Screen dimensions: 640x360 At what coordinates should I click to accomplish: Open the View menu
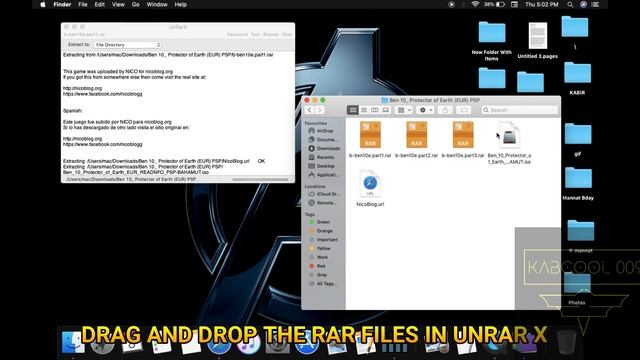point(118,4)
